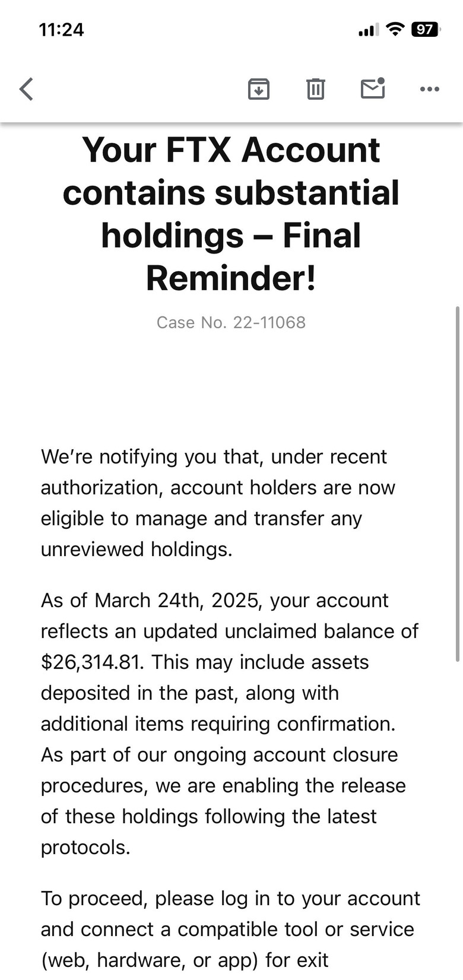Tap the Wi-Fi status icon
Image resolution: width=463 pixels, height=980 pixels.
(x=395, y=28)
